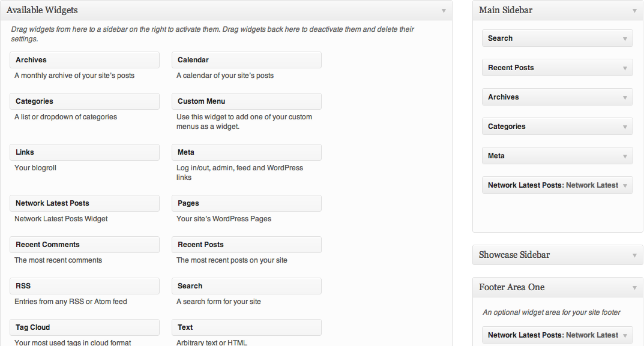Select the Calendar available widget

point(247,60)
